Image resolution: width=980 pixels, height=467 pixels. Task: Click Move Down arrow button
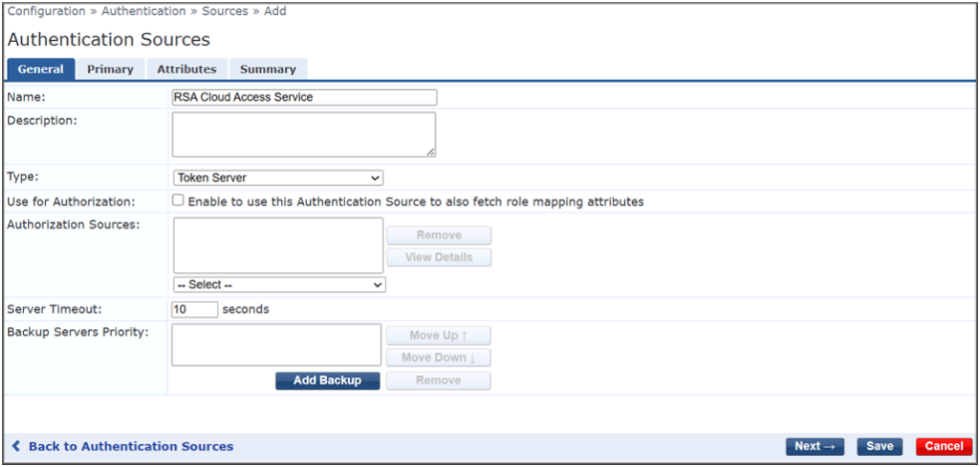pyautogui.click(x=438, y=357)
